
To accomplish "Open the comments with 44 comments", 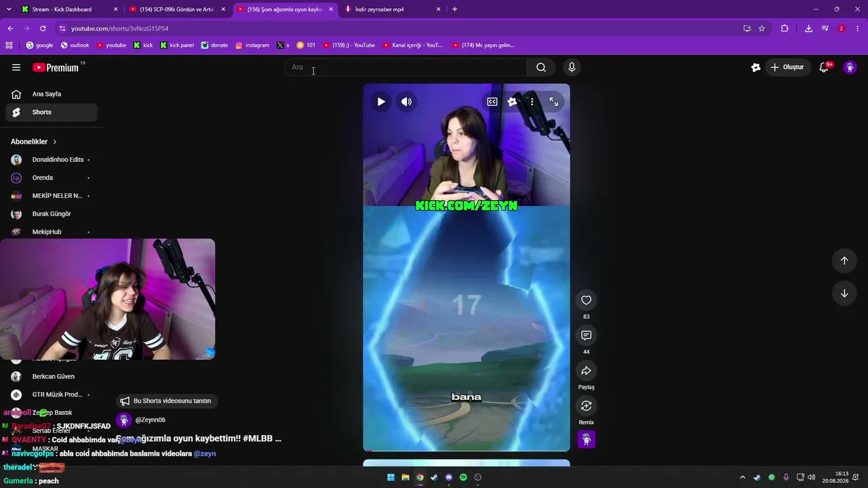I will (x=587, y=335).
